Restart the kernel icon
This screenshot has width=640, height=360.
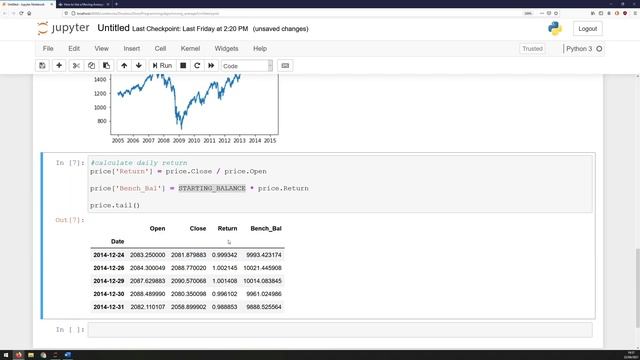(197, 66)
